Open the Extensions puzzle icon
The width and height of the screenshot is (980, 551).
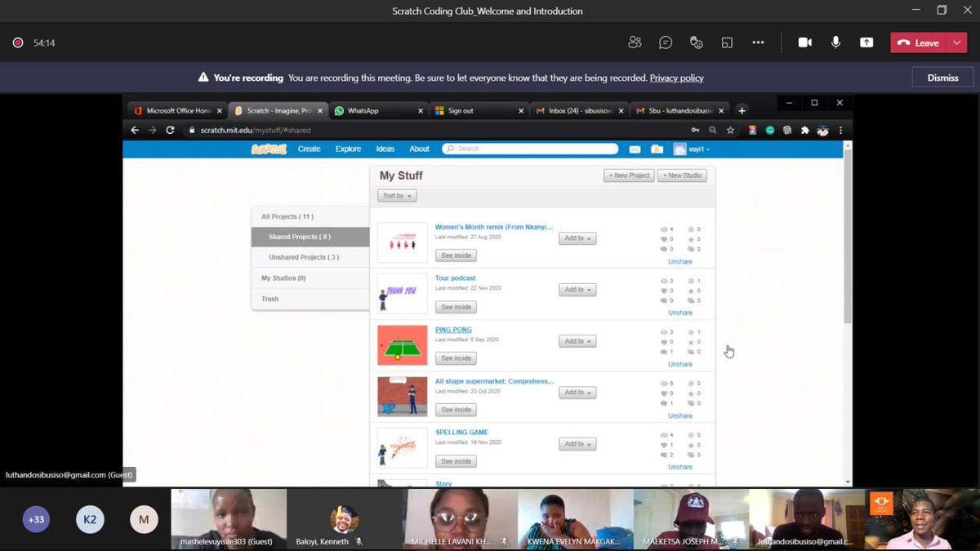coord(805,130)
